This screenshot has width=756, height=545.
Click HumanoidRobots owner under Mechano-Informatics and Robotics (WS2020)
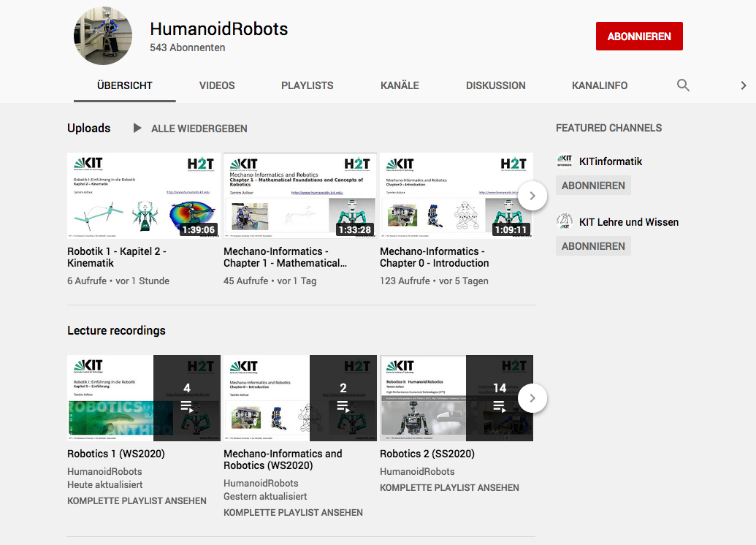pyautogui.click(x=261, y=483)
